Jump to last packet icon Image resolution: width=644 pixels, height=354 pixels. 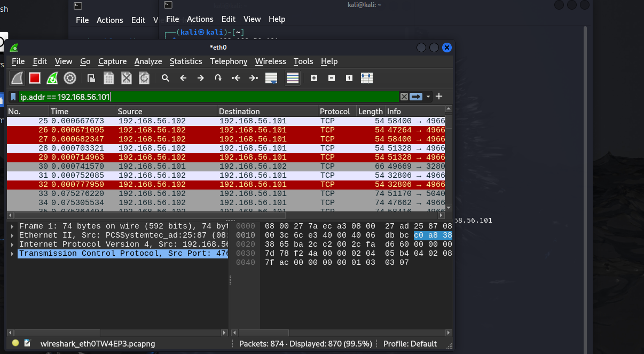click(x=254, y=78)
